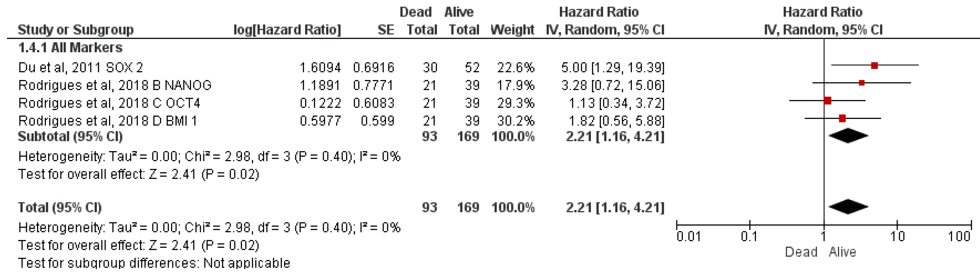Click "Test for subgroup differences: Not applicable" text
The width and height of the screenshot is (980, 277).
point(154,263)
